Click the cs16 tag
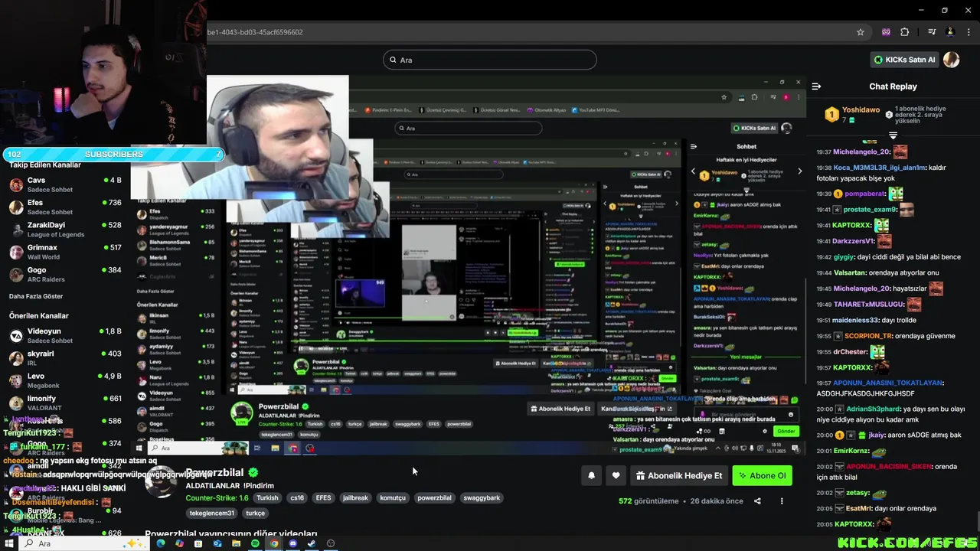Viewport: 980px width, 551px height. (297, 498)
